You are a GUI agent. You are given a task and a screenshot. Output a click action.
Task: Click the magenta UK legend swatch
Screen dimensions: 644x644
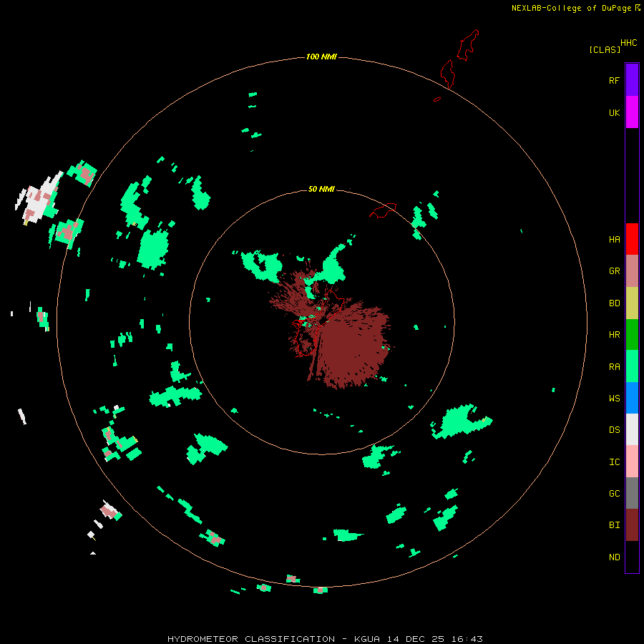[x=632, y=112]
